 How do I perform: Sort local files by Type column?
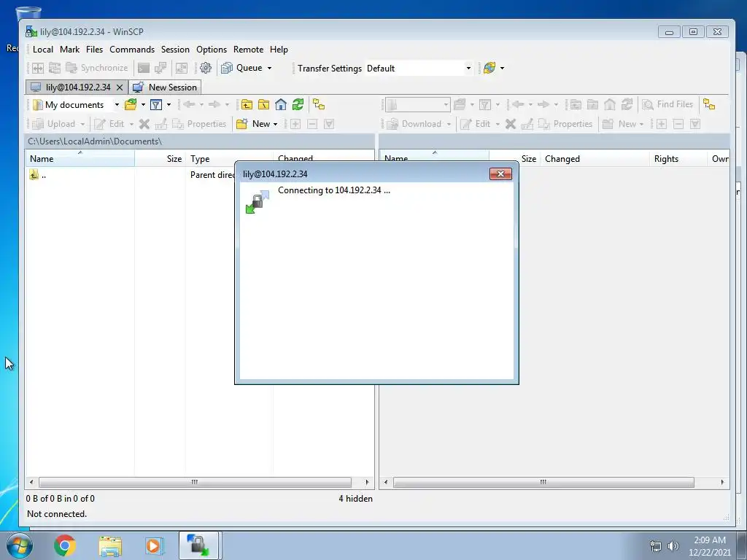click(x=229, y=158)
